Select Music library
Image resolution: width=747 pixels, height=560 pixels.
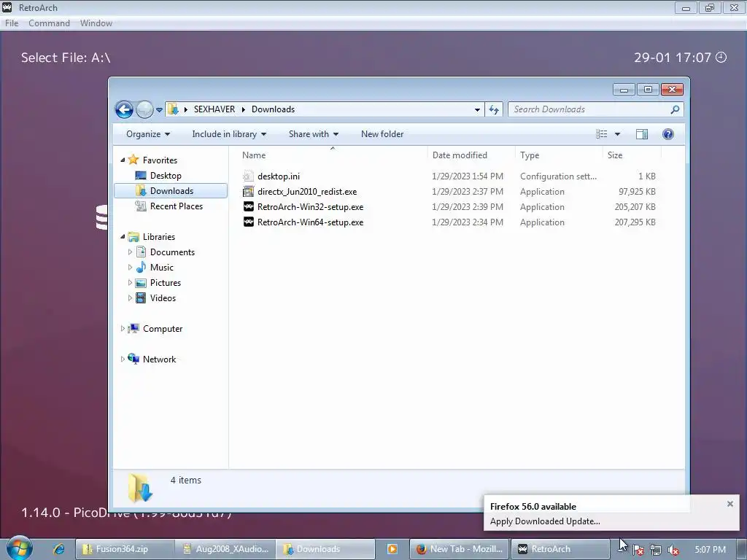click(161, 268)
